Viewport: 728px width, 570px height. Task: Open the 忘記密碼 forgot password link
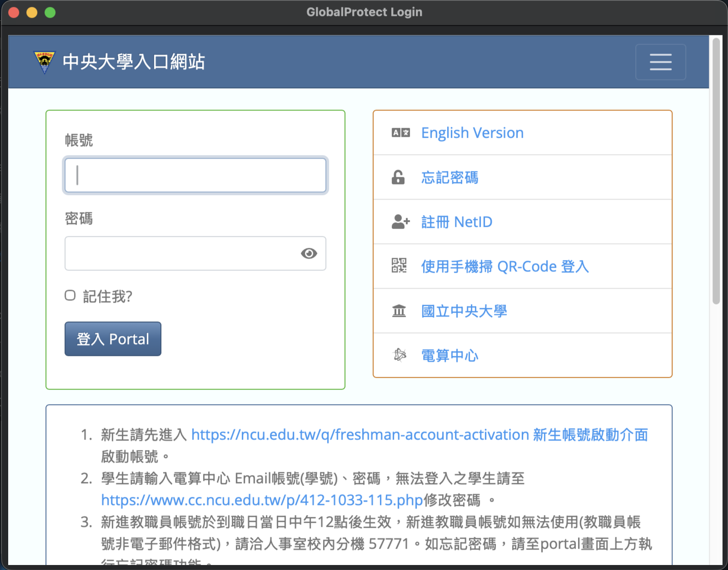pos(449,177)
